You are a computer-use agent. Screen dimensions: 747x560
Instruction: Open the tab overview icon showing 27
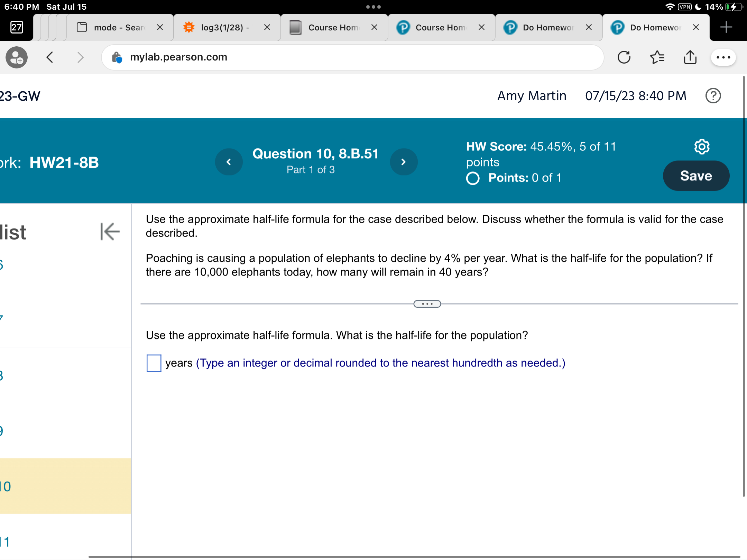[17, 27]
